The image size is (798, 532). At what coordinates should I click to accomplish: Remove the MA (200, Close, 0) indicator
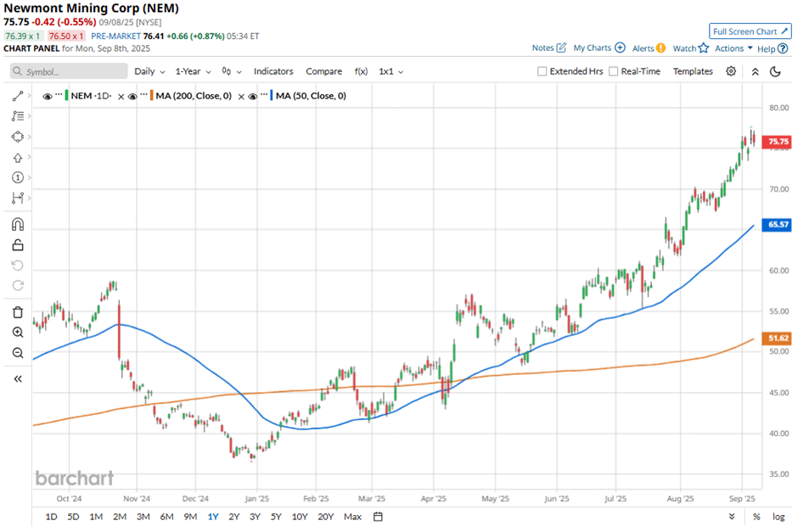pyautogui.click(x=241, y=96)
